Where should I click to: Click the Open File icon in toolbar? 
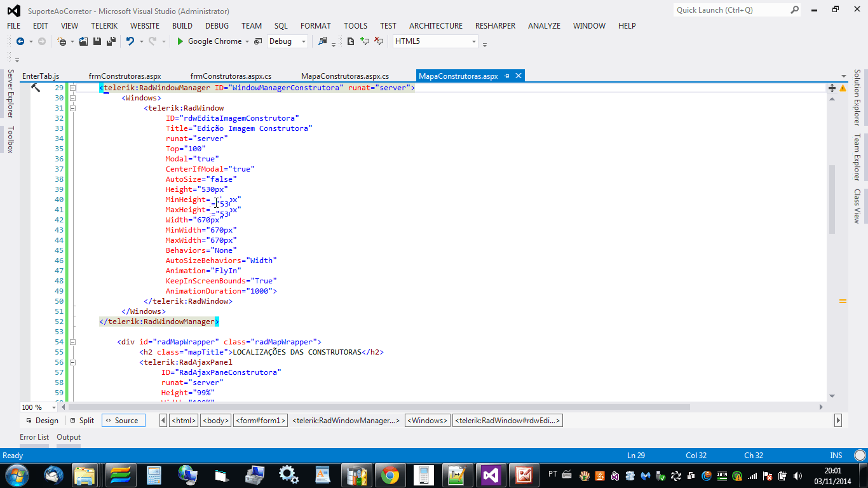coord(83,41)
